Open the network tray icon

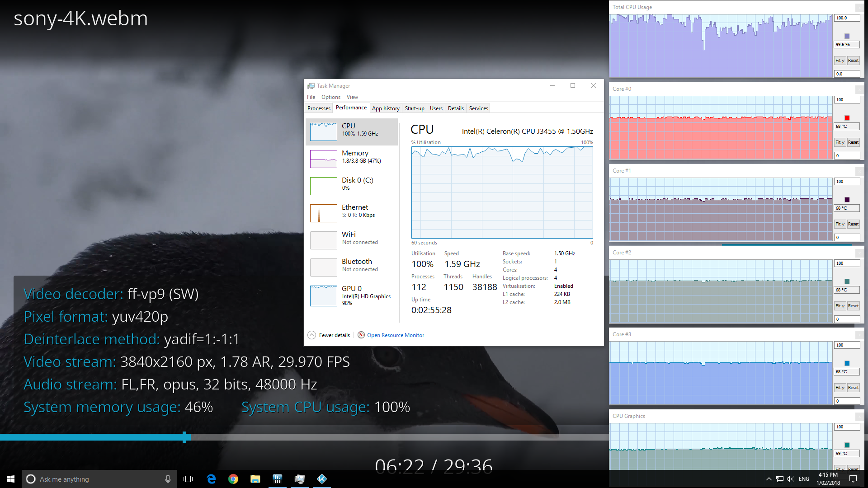[780, 479]
